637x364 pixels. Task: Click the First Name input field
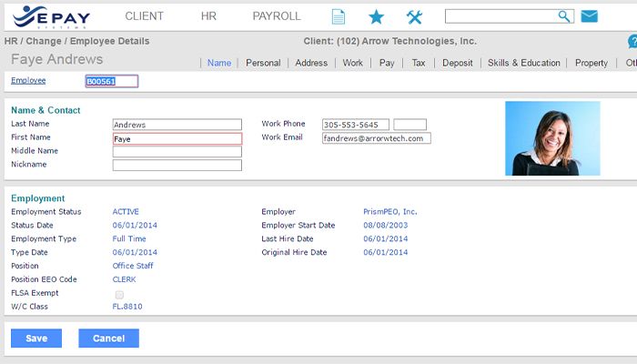tap(177, 139)
